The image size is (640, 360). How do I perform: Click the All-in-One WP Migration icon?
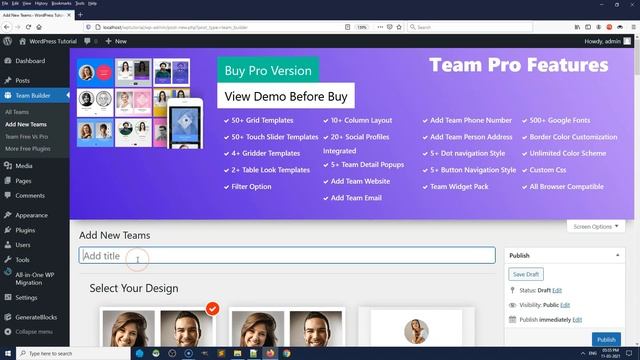8,272
